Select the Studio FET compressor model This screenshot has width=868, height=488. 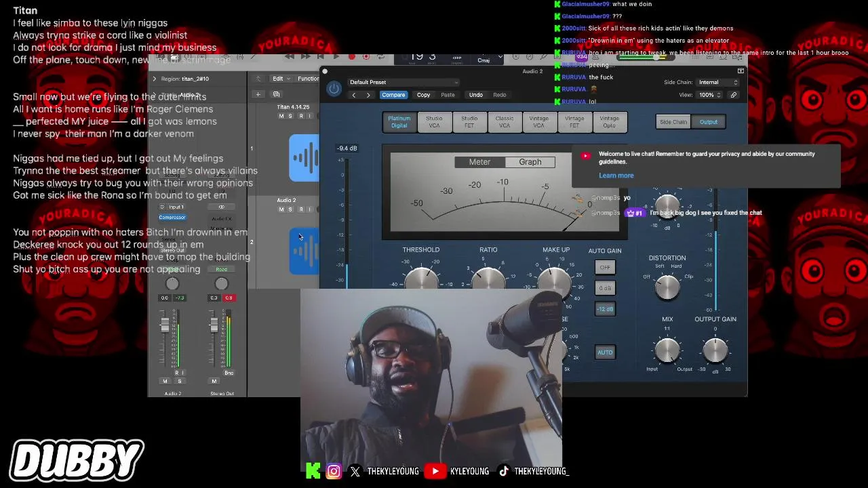click(x=469, y=122)
